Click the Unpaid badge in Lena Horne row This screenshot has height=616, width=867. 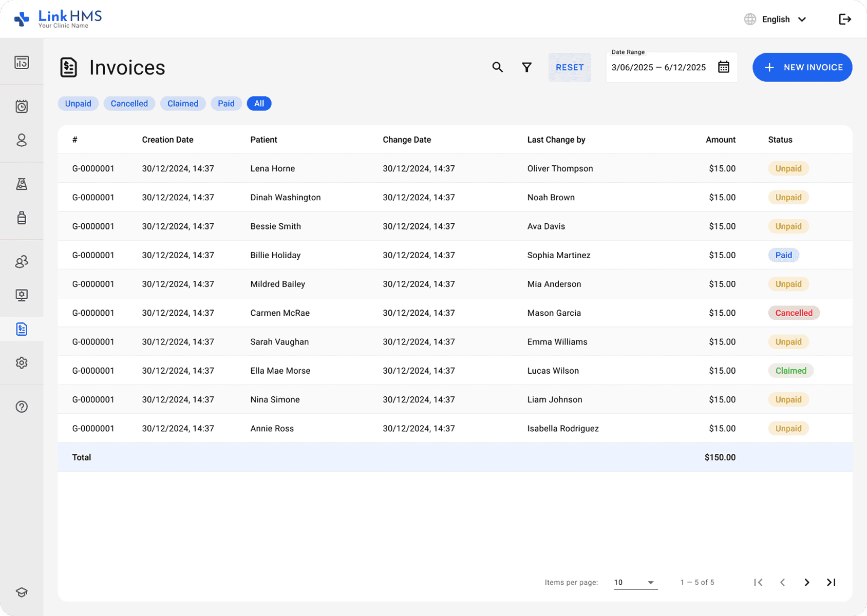click(788, 168)
